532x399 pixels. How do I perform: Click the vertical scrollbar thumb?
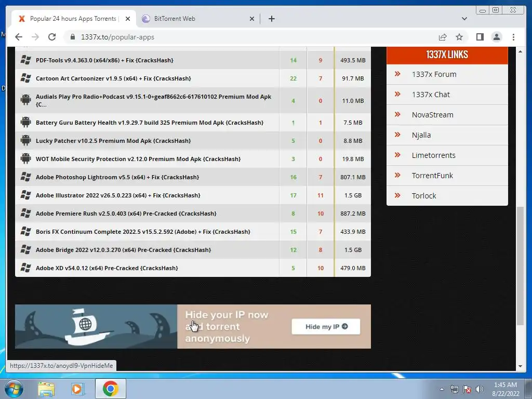(x=520, y=265)
